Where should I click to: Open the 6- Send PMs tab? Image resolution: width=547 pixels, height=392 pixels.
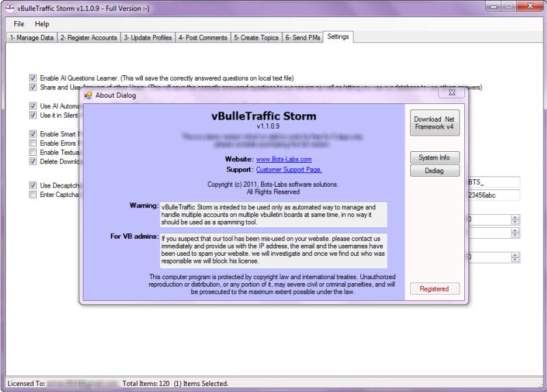coord(302,38)
